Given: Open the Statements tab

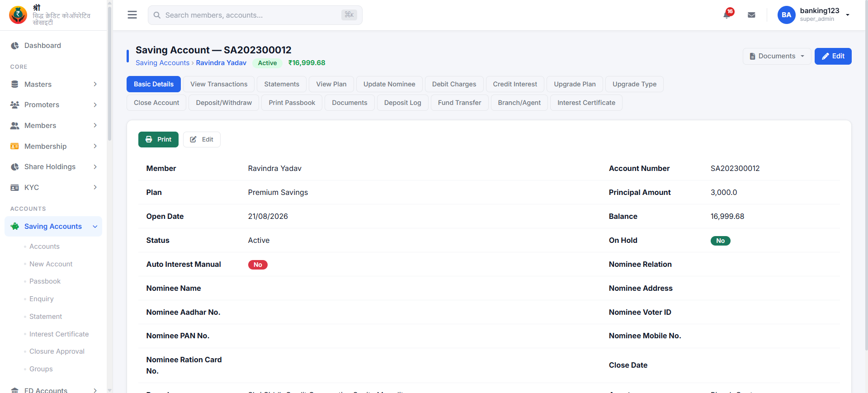Looking at the screenshot, I should [x=282, y=84].
